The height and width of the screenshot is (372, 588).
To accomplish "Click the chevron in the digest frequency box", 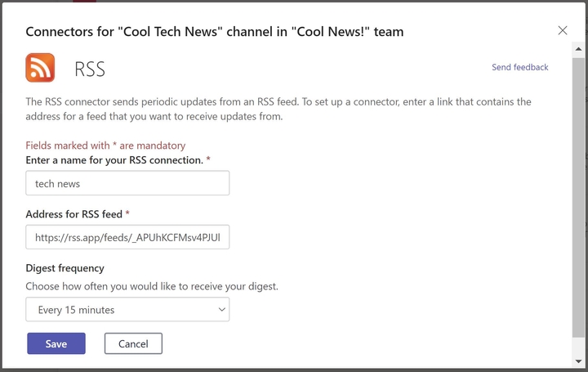I will point(221,310).
